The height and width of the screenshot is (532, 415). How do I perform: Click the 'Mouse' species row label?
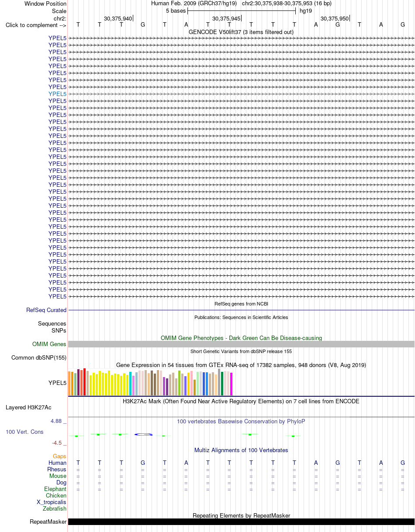click(x=58, y=476)
